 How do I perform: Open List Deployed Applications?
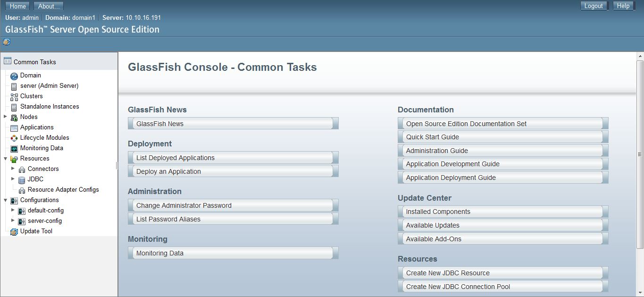pyautogui.click(x=233, y=158)
